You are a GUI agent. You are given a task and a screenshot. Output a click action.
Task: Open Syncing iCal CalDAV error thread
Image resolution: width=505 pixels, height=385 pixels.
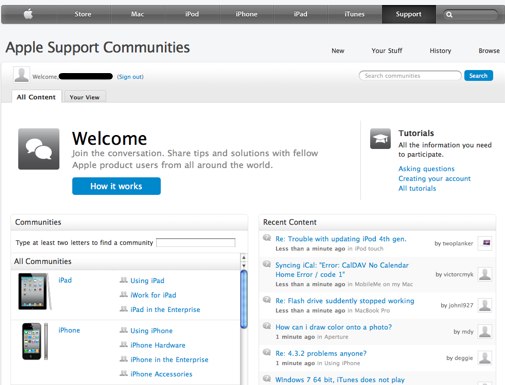342,270
